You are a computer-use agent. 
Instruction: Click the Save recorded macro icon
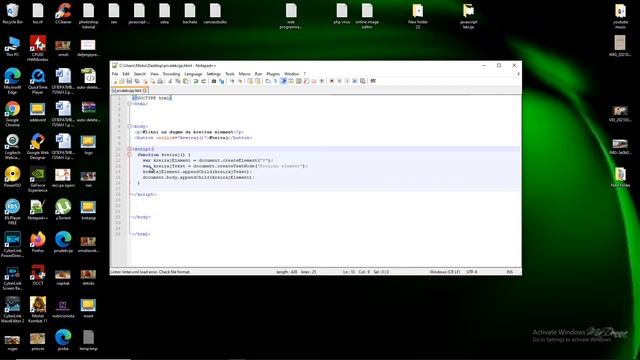coord(362,81)
